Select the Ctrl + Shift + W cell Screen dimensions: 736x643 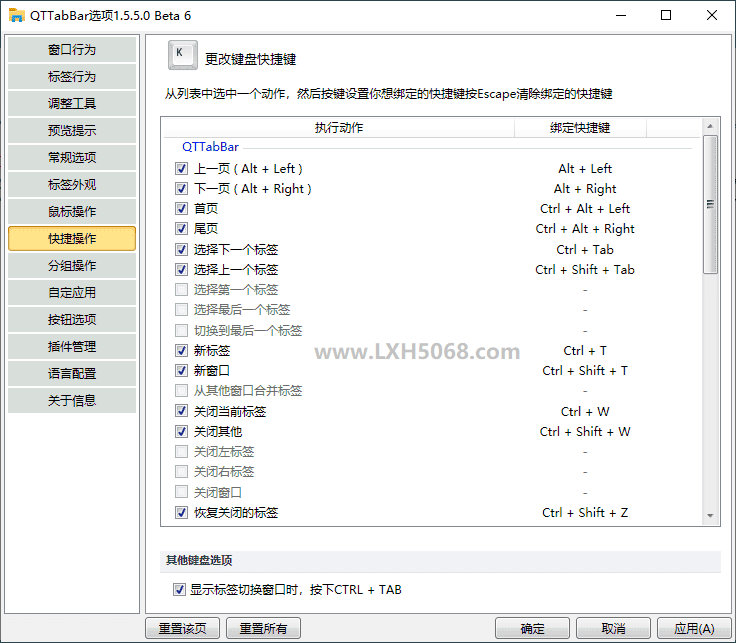click(x=585, y=432)
